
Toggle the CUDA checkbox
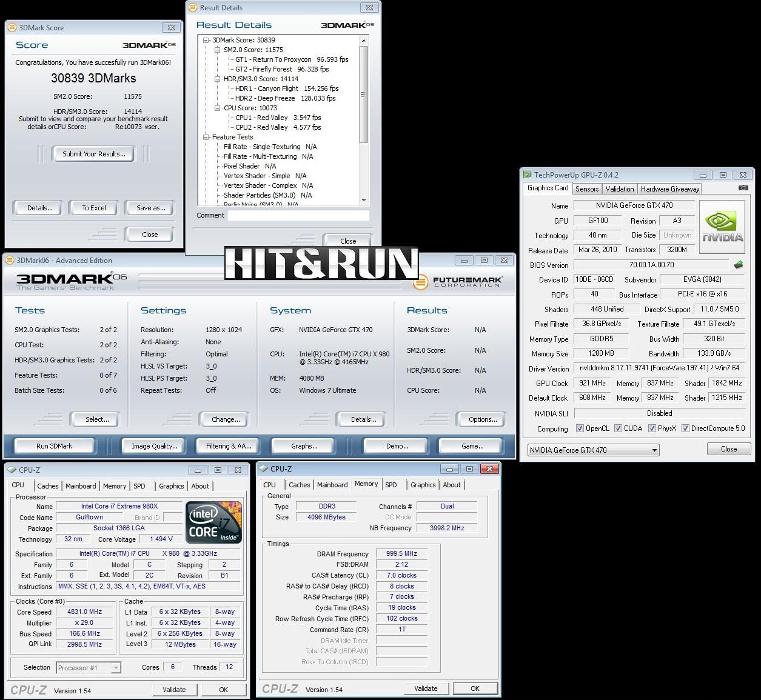(x=618, y=428)
